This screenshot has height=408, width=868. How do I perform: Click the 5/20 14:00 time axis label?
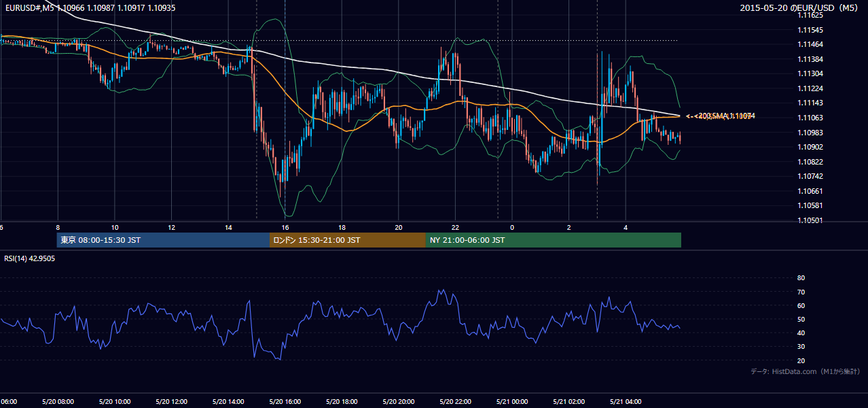click(x=228, y=401)
